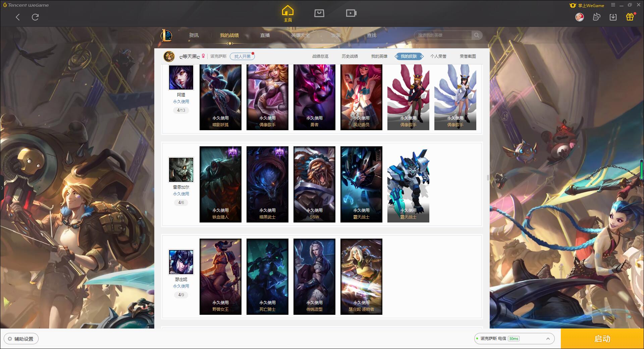The width and height of the screenshot is (644, 349).
Task: Click the 4/9 skin count badge
Action: click(181, 295)
